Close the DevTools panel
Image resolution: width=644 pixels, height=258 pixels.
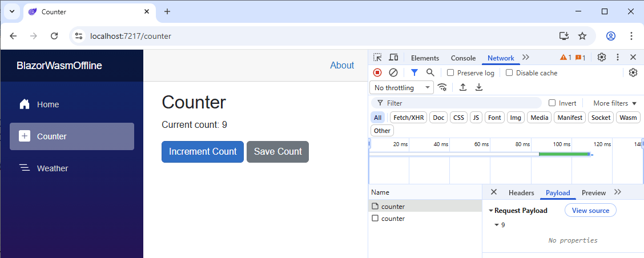633,58
